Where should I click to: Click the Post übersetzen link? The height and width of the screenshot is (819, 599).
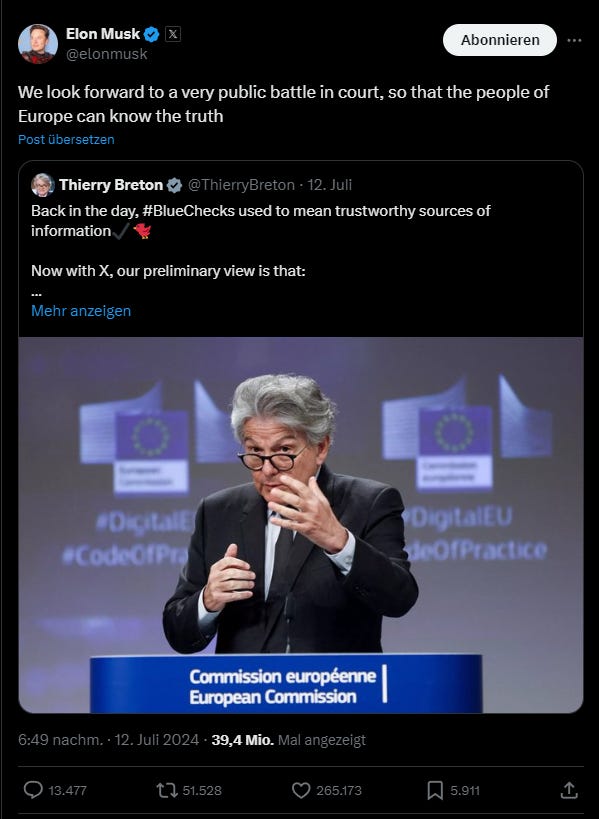pyautogui.click(x=66, y=139)
